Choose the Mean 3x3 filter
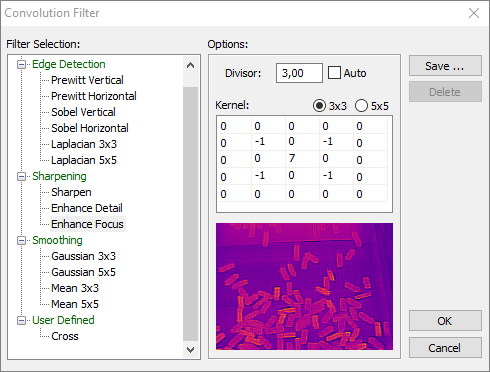Viewport: 490px width, 372px height. (x=75, y=288)
